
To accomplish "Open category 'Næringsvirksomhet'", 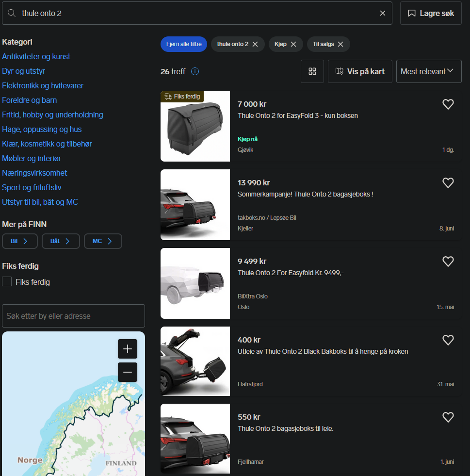I will point(34,173).
